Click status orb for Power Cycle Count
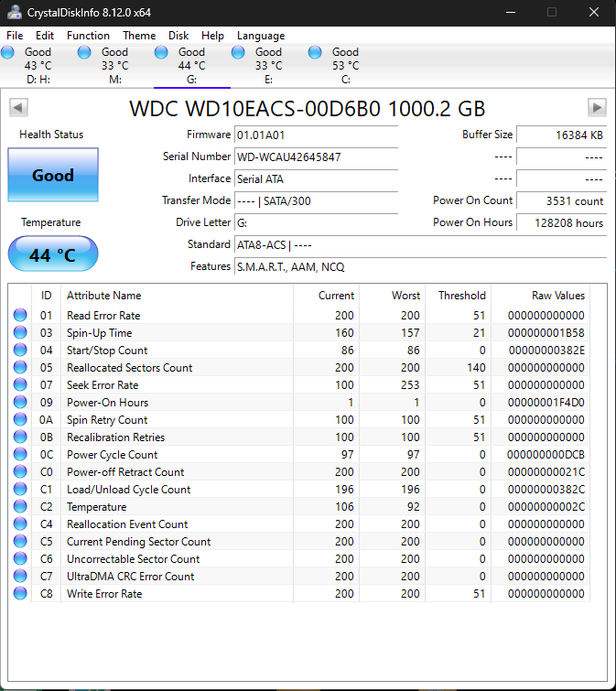 tap(20, 454)
